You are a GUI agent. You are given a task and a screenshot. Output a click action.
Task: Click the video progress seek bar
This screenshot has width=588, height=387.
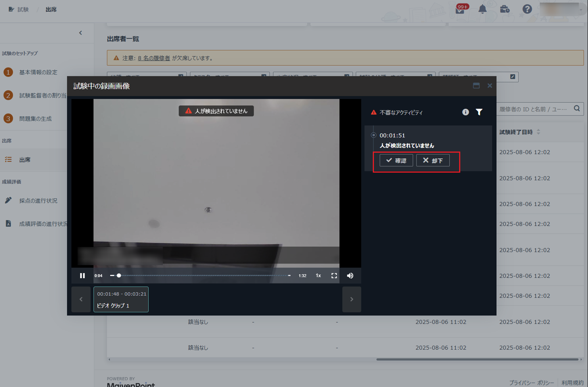(x=202, y=276)
